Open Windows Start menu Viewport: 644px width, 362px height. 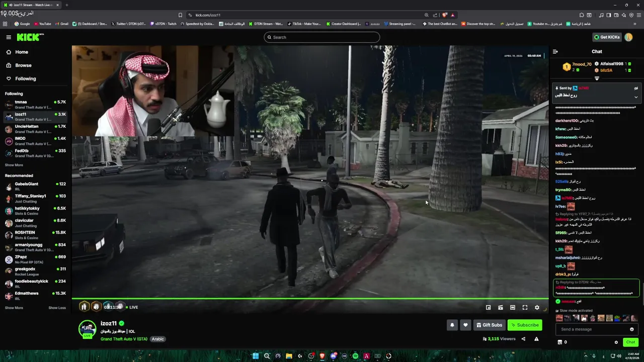(255, 356)
